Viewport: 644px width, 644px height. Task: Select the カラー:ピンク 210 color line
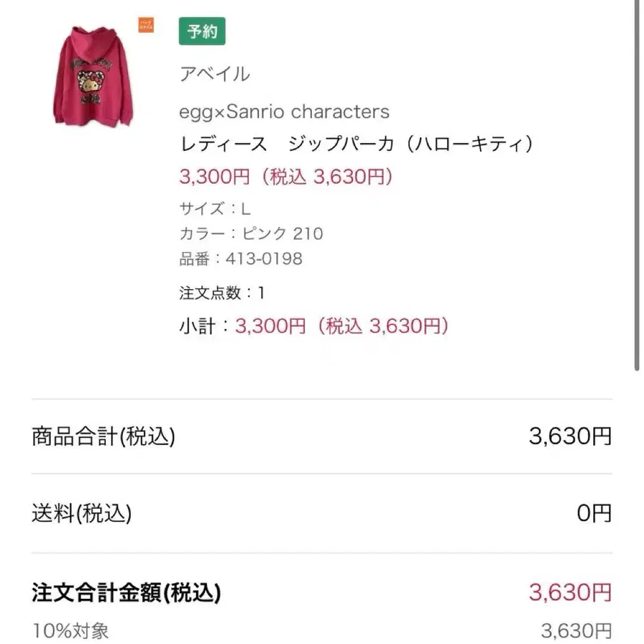250,233
